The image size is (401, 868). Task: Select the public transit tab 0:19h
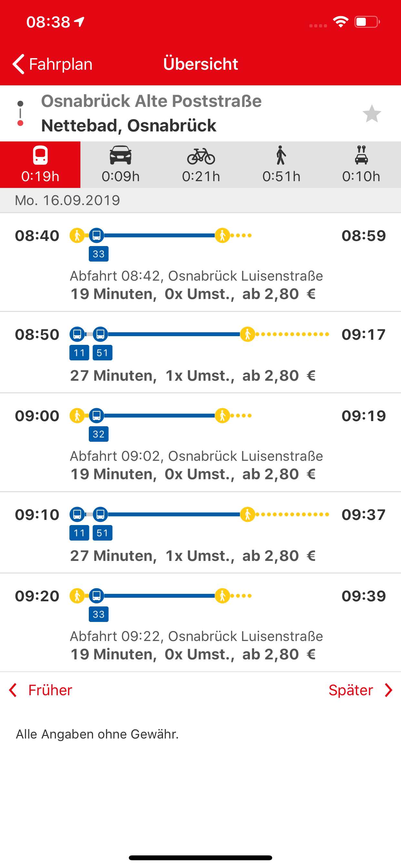point(40,164)
